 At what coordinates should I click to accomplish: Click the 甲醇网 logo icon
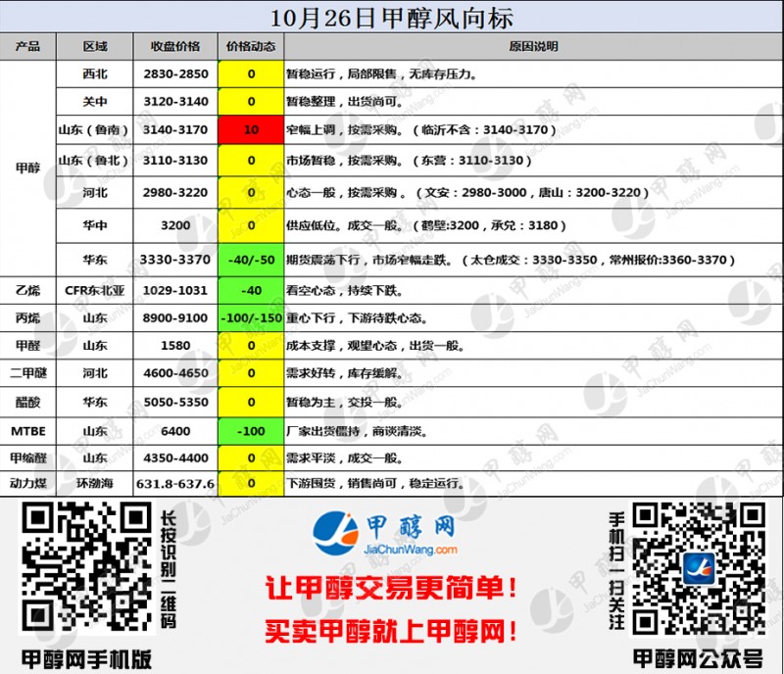(x=335, y=533)
